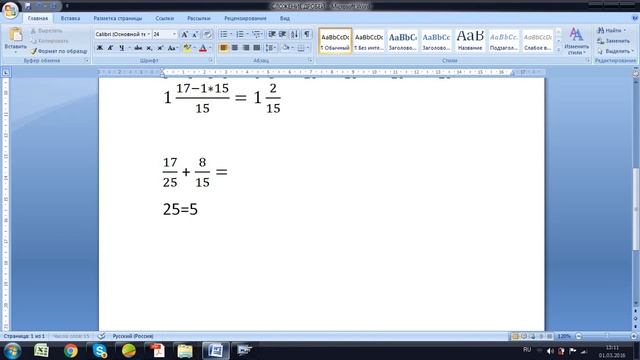The image size is (640, 360).
Task: Switch to the Вставка tab
Action: click(x=70, y=18)
